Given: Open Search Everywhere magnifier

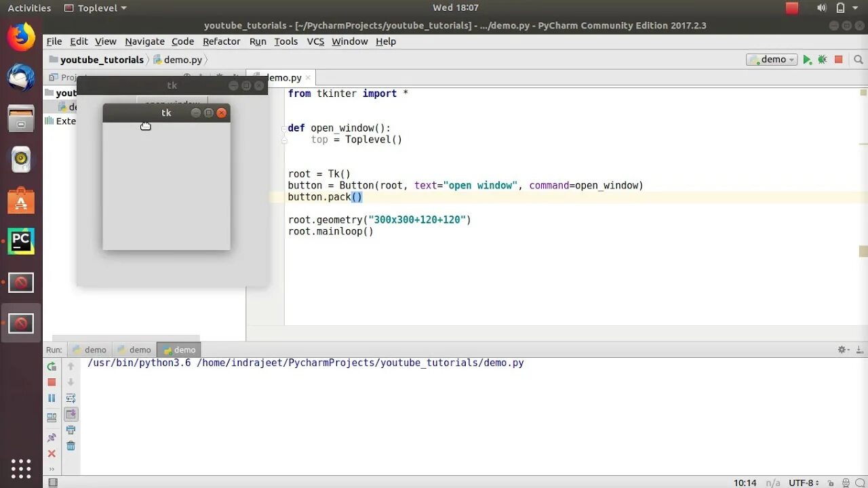Looking at the screenshot, I should pyautogui.click(x=859, y=60).
